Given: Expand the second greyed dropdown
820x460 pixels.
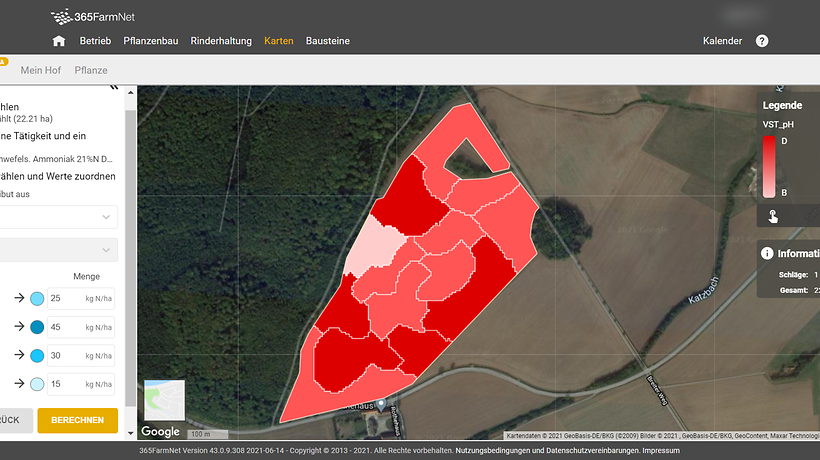Looking at the screenshot, I should pos(60,250).
